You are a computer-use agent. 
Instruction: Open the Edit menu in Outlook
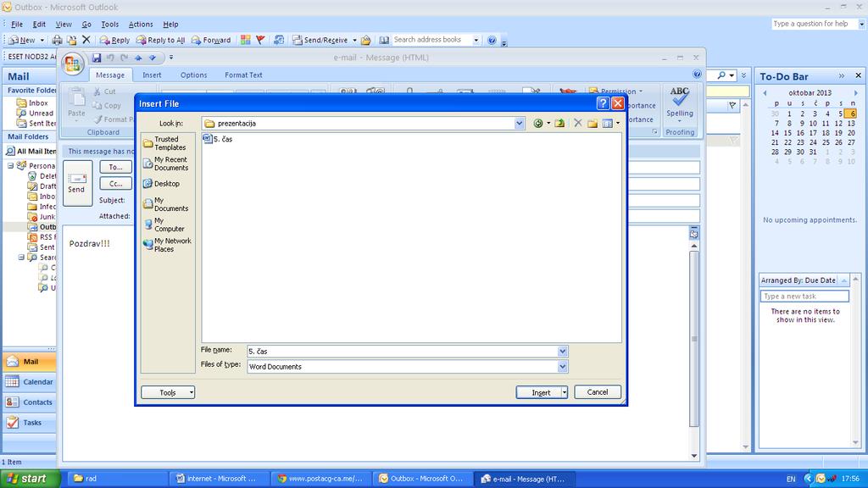39,25
